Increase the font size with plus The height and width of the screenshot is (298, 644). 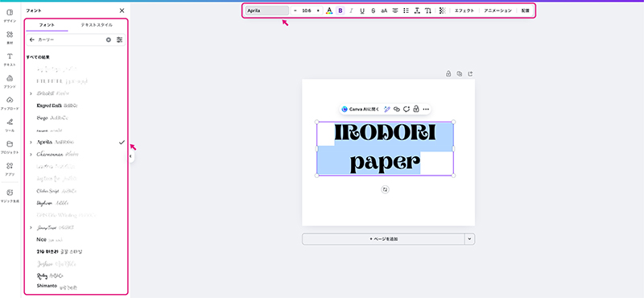click(x=318, y=10)
